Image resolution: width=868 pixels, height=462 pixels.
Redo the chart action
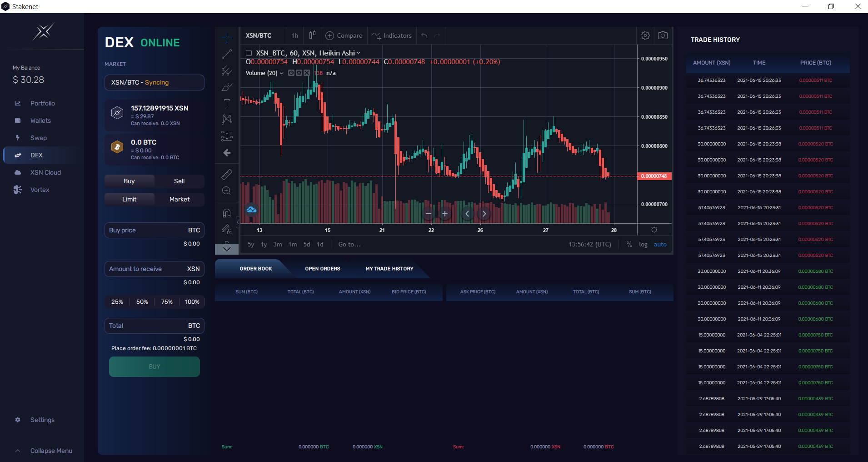[x=437, y=35]
